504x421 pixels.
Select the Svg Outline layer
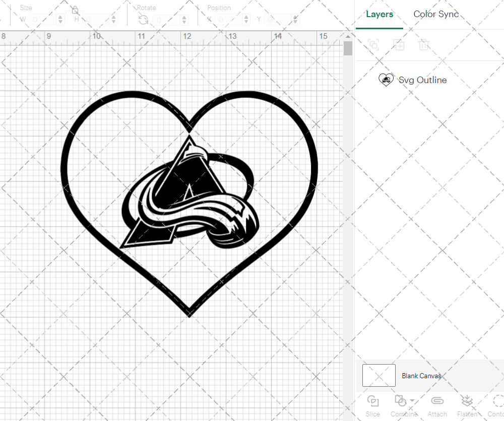[423, 80]
